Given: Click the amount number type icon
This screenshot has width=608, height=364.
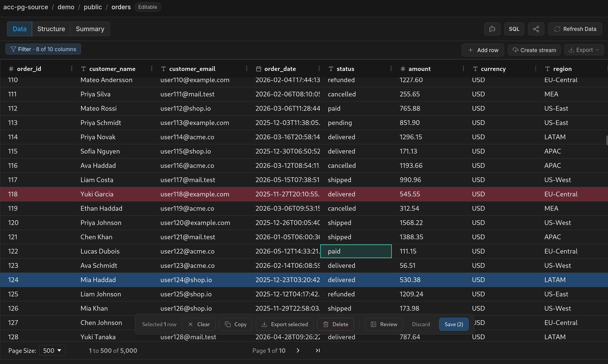Looking at the screenshot, I should pyautogui.click(x=403, y=69).
